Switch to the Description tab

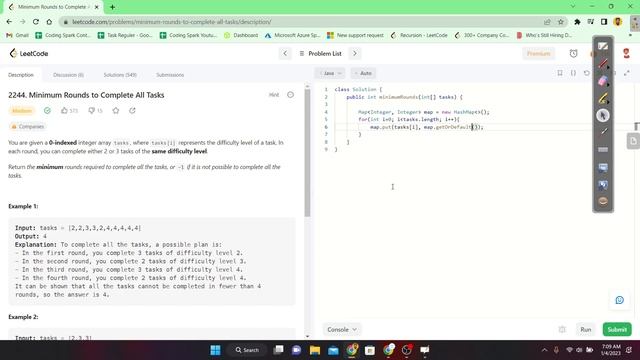pos(21,75)
